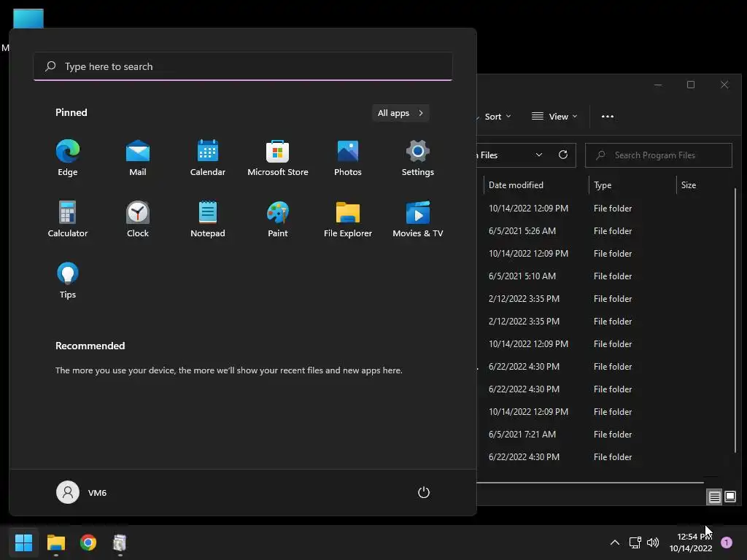
Task: Click See more options in File Explorer
Action: pos(608,117)
